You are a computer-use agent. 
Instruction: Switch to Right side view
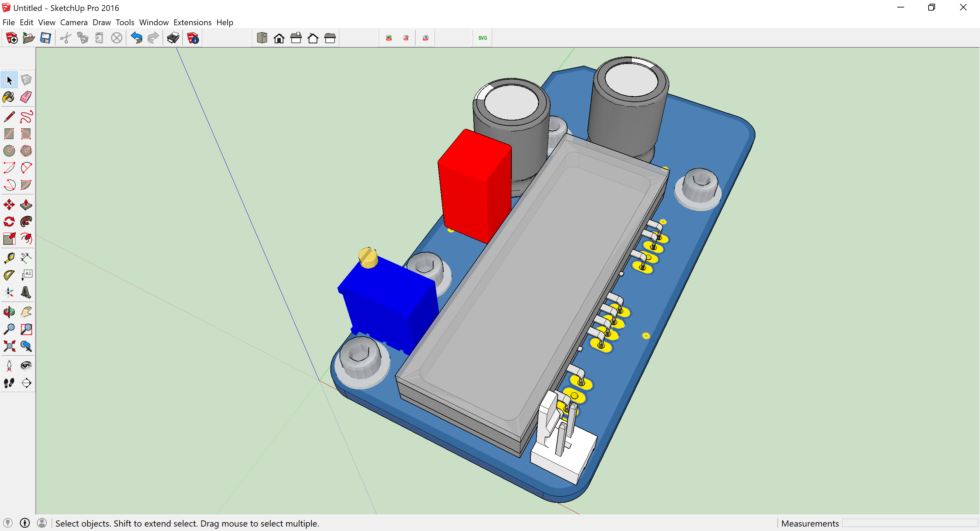click(296, 38)
